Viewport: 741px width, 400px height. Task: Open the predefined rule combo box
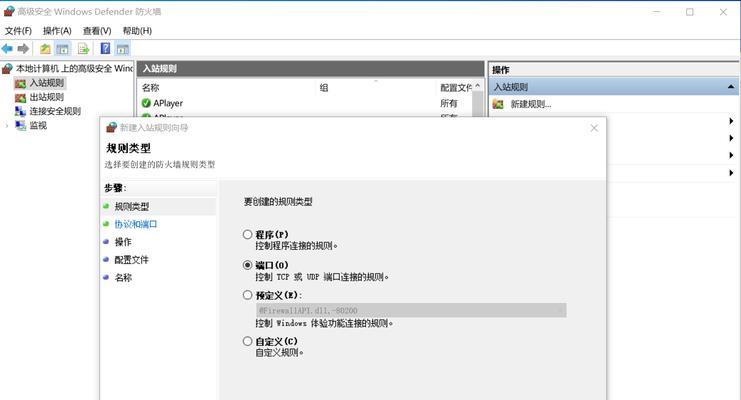[x=411, y=310]
